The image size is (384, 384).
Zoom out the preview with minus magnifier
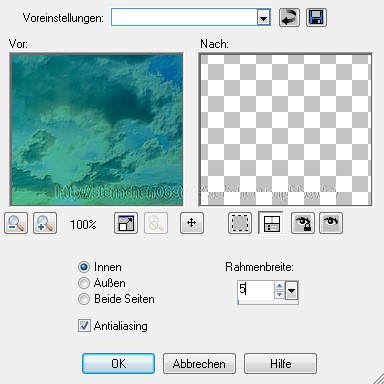pos(16,223)
